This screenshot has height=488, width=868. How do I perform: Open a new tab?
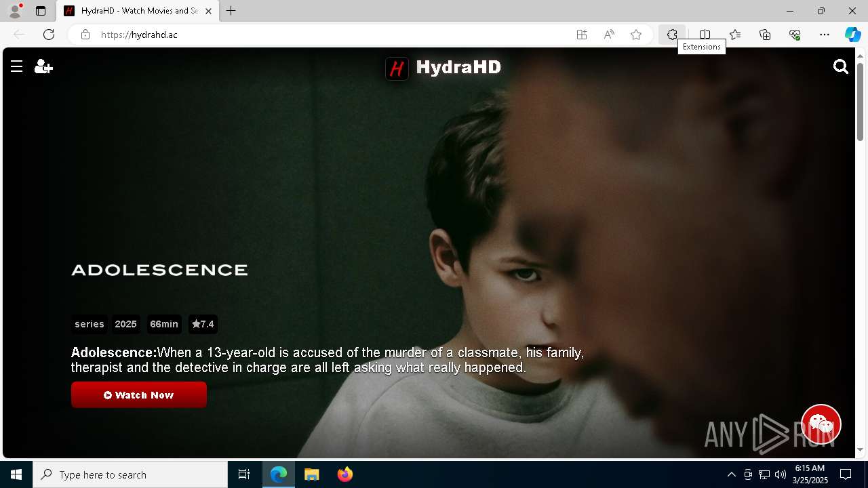pos(231,11)
